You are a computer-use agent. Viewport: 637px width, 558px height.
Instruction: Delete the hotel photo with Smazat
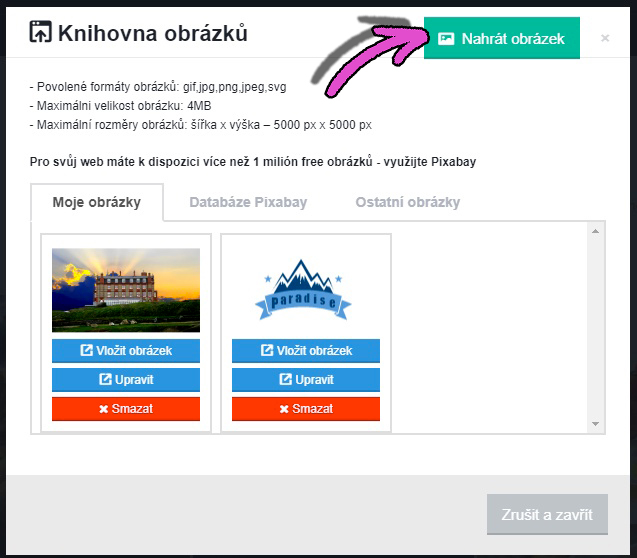[x=126, y=409]
